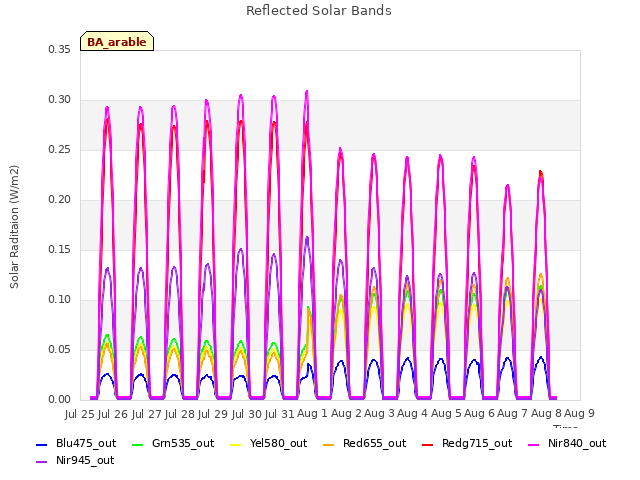Select the Blu475_out legend label
This screenshot has height=480, width=640.
point(86,443)
